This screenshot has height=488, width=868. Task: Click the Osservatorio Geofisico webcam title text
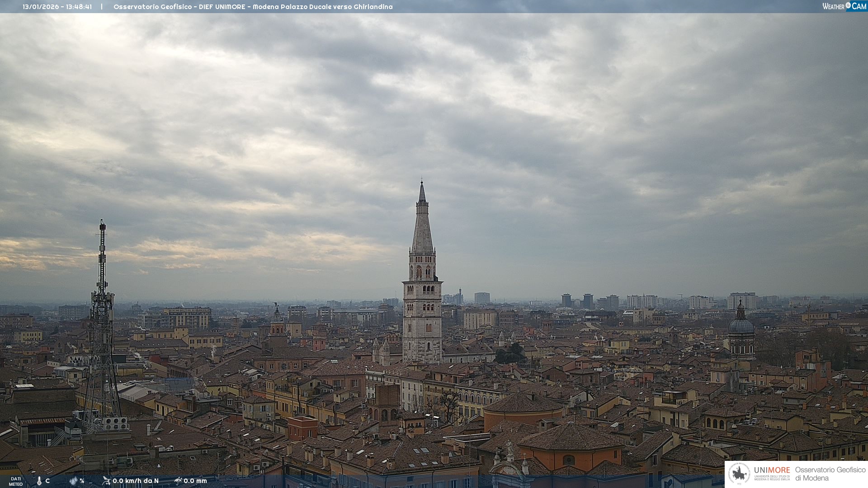coord(253,7)
